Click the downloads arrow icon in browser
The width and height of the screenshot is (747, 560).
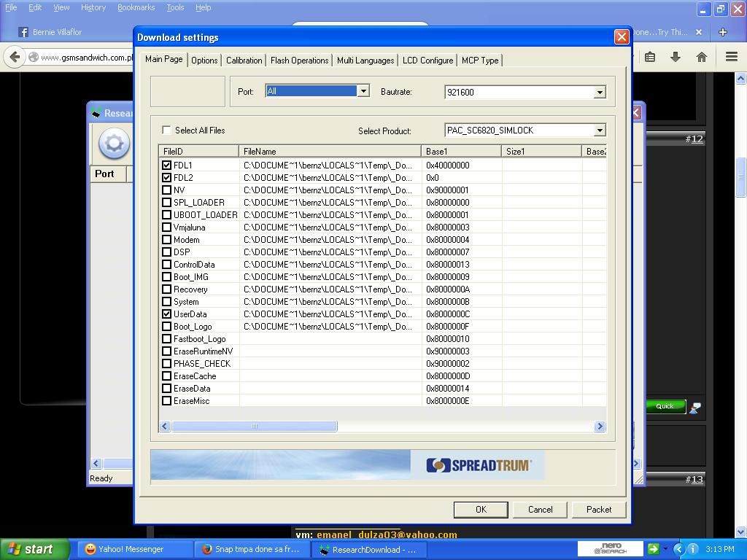coord(676,57)
